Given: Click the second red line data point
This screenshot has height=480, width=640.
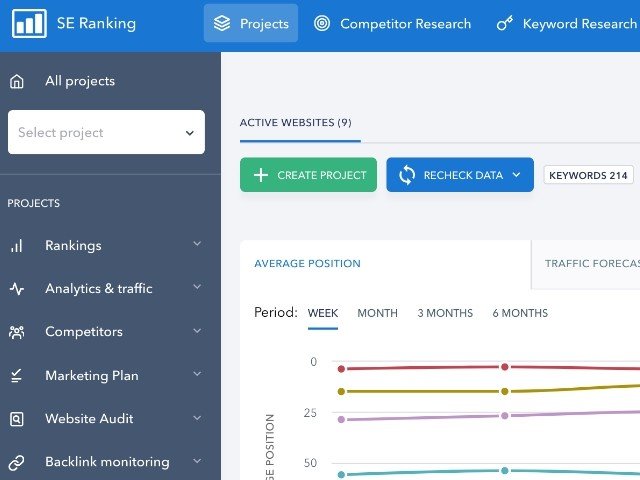Looking at the screenshot, I should 504,367.
